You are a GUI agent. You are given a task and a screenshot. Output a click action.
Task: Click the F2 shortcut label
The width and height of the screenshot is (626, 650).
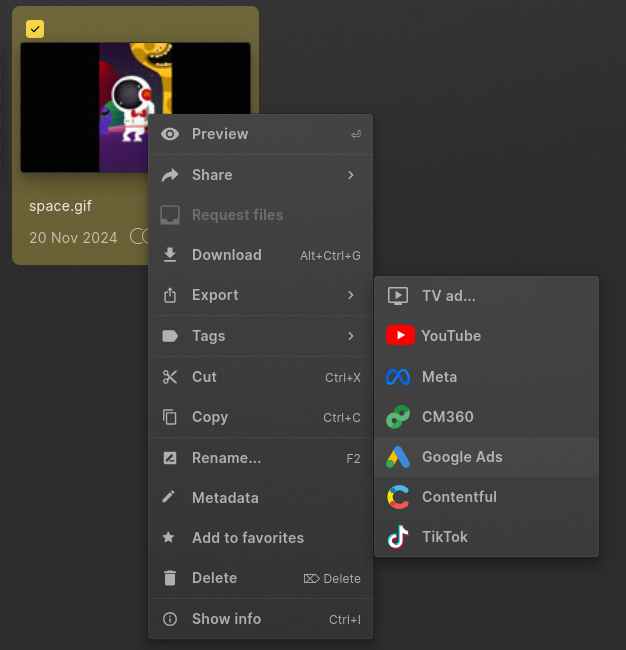[x=353, y=458]
